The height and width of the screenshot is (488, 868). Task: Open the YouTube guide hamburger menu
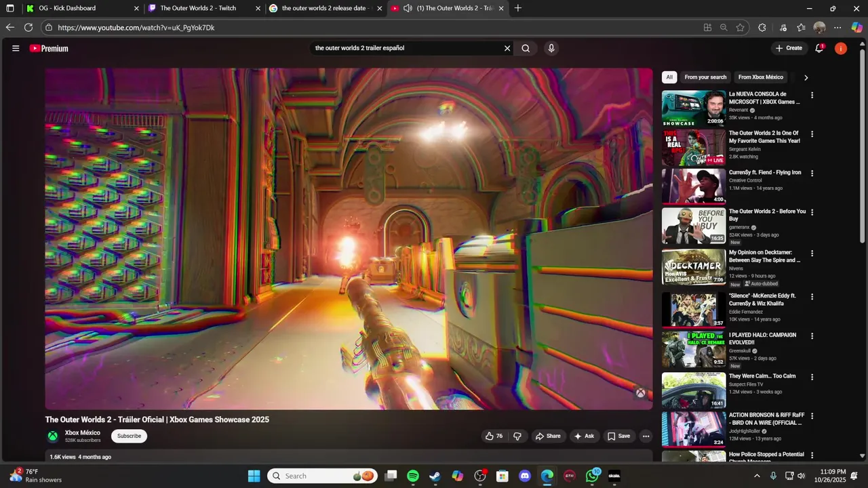(16, 48)
